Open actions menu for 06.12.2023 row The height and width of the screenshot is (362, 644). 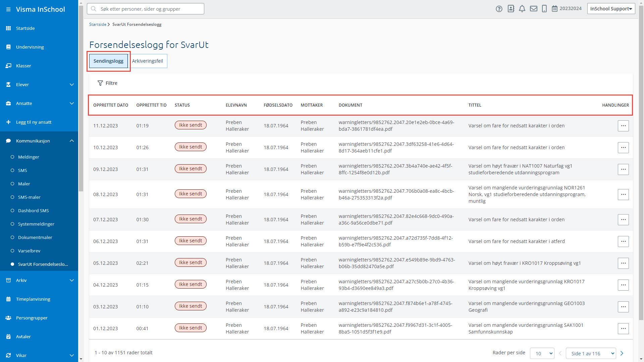(x=623, y=242)
